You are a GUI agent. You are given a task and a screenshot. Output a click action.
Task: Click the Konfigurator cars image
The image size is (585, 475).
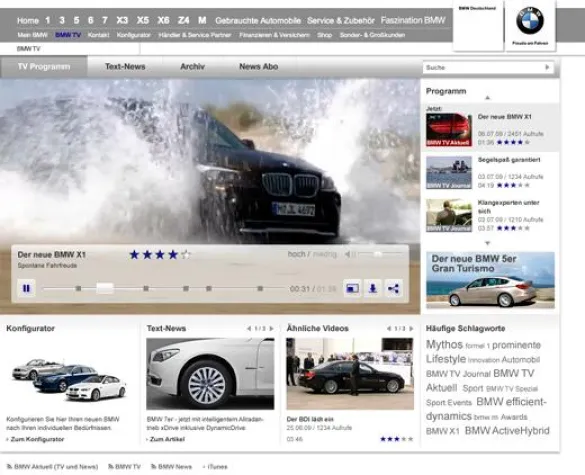69,379
